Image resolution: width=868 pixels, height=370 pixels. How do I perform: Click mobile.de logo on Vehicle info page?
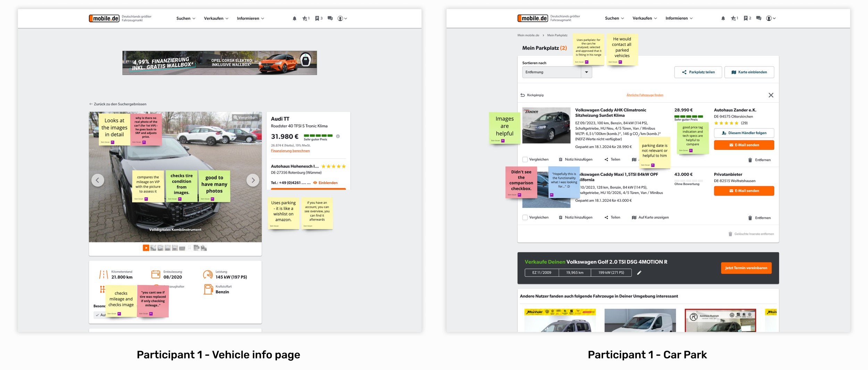[x=104, y=18]
